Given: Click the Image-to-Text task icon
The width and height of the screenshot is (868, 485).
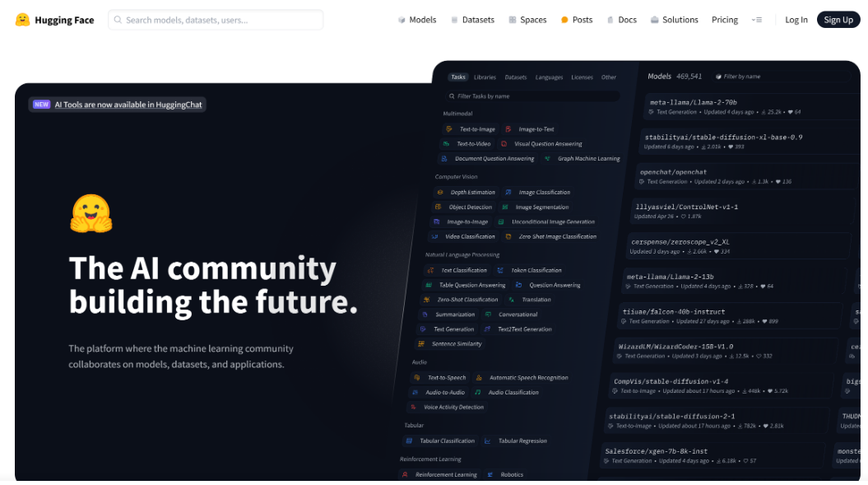Looking at the screenshot, I should point(508,129).
